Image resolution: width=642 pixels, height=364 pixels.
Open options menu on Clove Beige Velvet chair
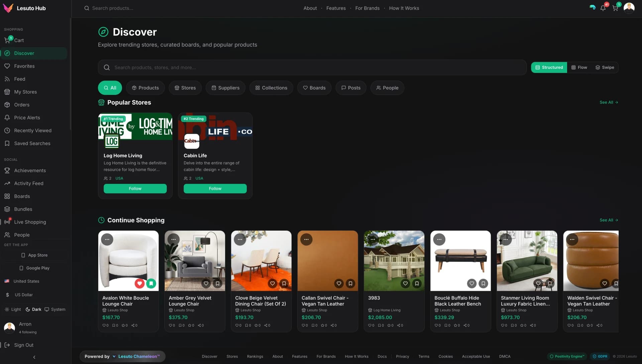click(x=240, y=239)
